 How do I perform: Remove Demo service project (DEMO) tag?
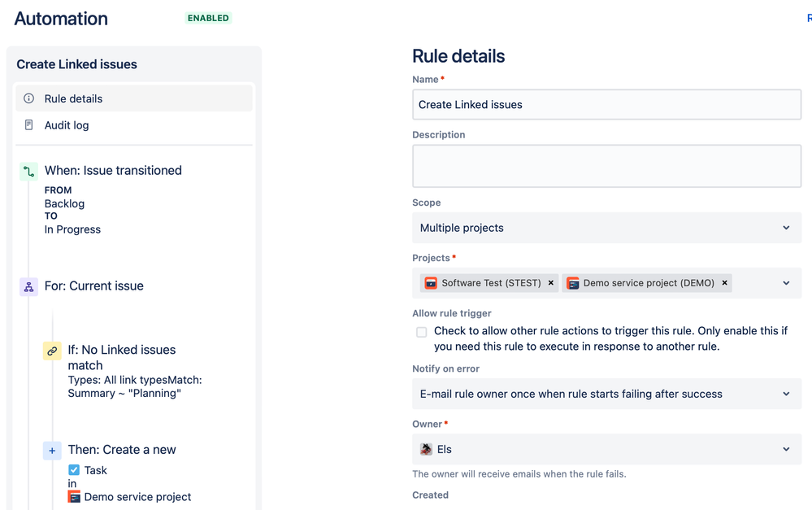tap(724, 283)
